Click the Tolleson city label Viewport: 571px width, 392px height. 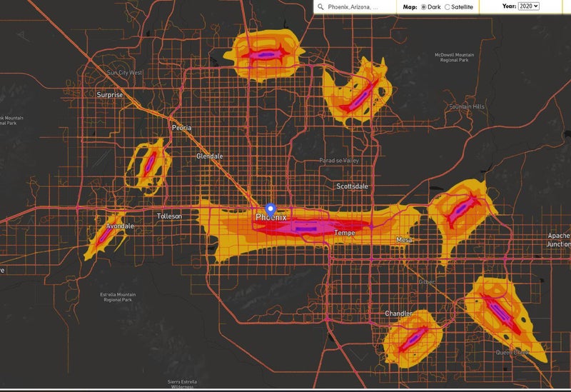click(x=170, y=216)
